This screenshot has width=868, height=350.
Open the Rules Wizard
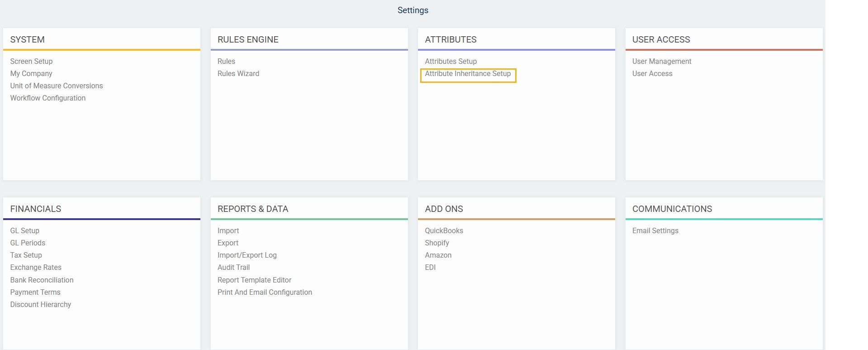coord(238,73)
